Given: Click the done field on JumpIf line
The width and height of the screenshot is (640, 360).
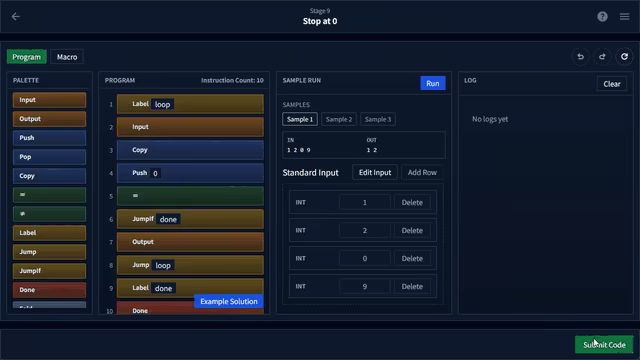Looking at the screenshot, I should pyautogui.click(x=168, y=219).
